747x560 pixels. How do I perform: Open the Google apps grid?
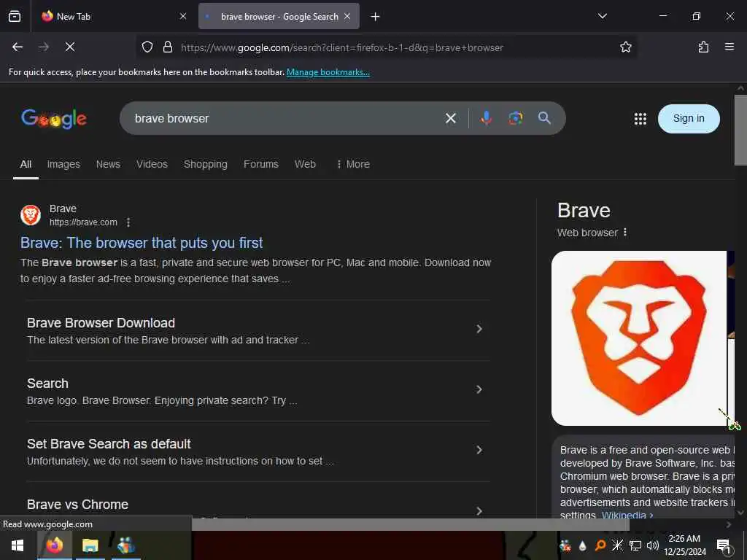click(x=640, y=119)
